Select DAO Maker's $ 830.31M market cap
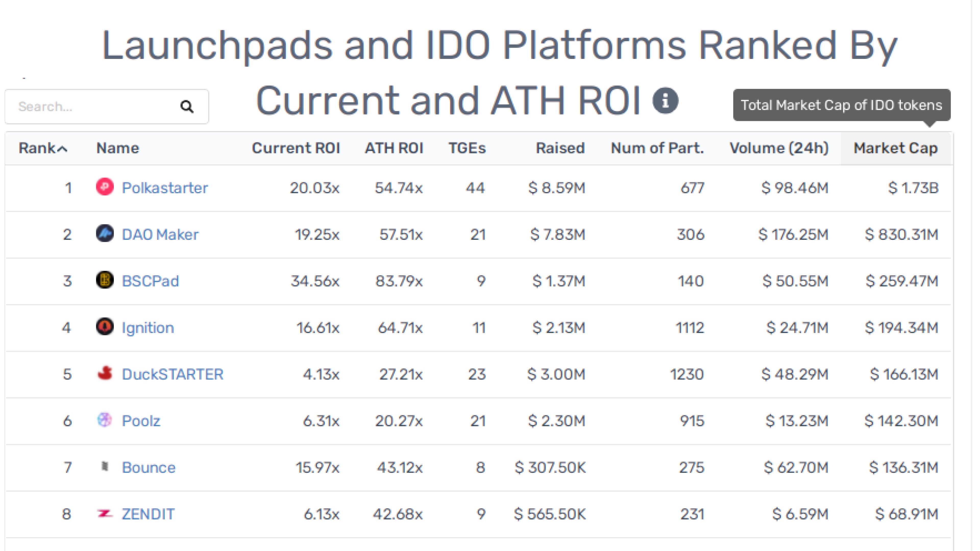The height and width of the screenshot is (551, 980). [x=901, y=235]
